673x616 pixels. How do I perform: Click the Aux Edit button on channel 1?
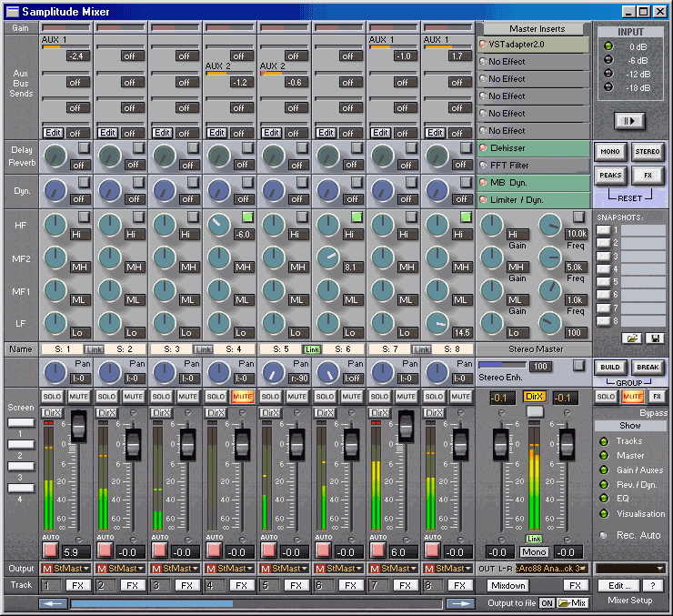[x=54, y=133]
